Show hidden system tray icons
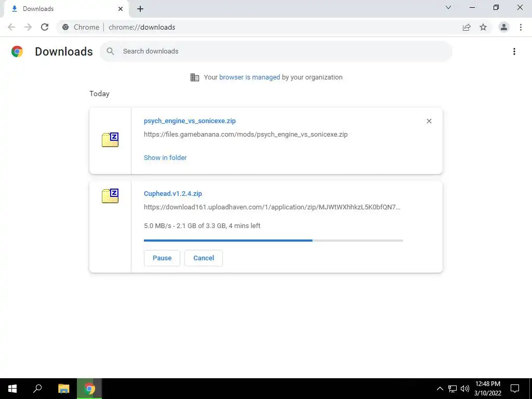Screen dimensions: 532x399 tap(440, 389)
